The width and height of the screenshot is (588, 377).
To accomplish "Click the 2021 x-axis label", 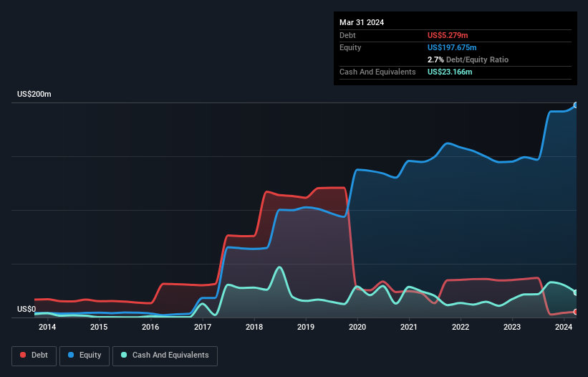I will click(x=409, y=327).
